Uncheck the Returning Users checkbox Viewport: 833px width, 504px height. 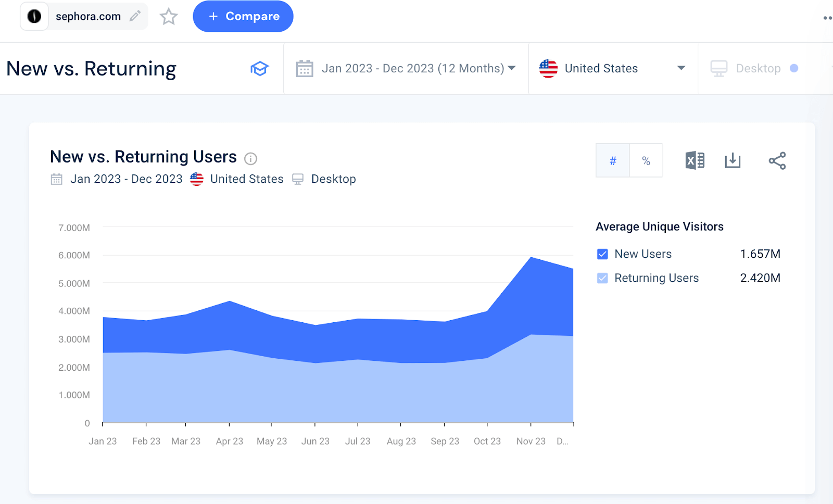[x=602, y=278]
